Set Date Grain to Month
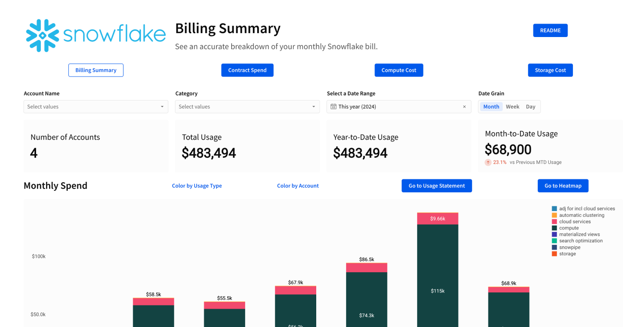The height and width of the screenshot is (327, 644). 491,107
